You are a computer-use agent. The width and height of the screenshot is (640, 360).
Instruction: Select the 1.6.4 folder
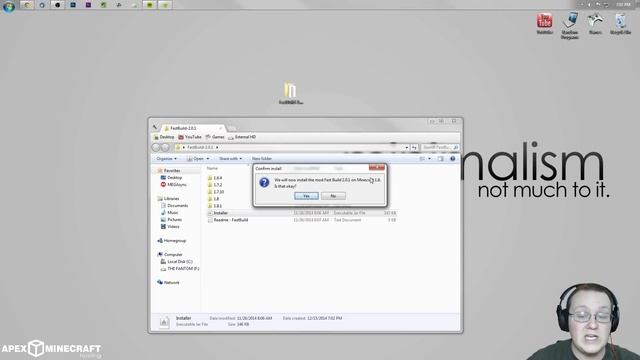215,178
